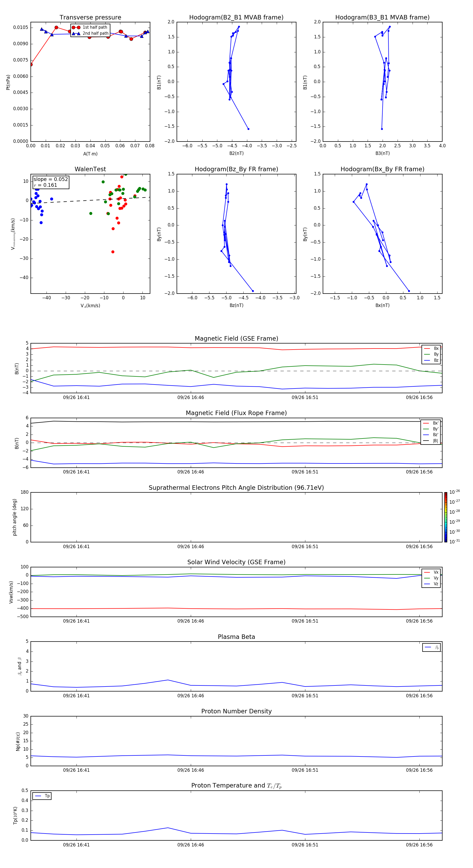Click the end point of B2_B1 hodogram near -1.5
The width and height of the screenshot is (473, 868).
[248, 129]
